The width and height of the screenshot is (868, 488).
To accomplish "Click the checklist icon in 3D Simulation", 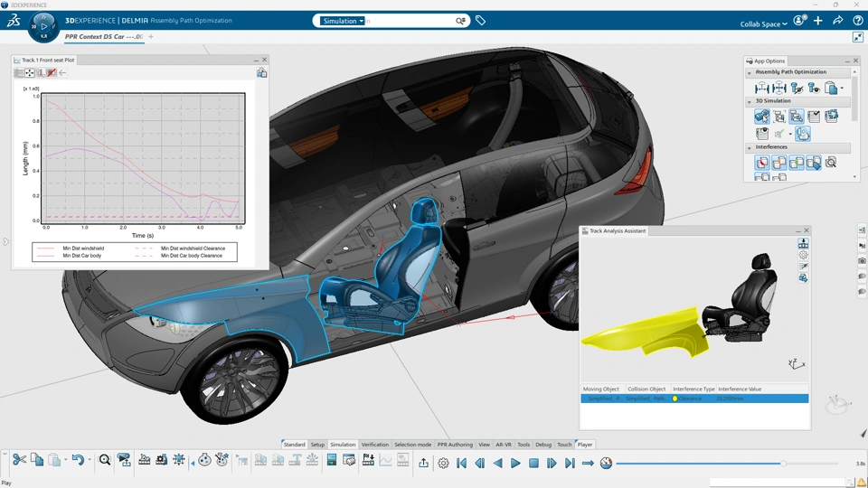I will pos(814,117).
